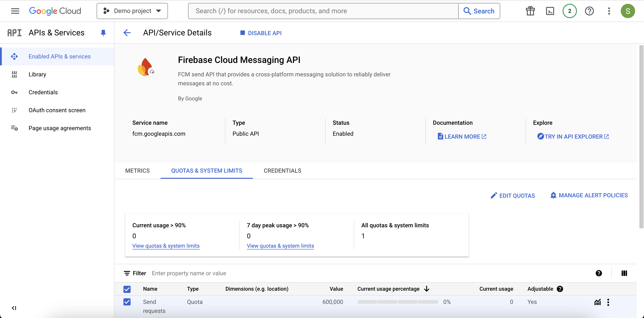Activate Cloud Shell terminal icon
The height and width of the screenshot is (318, 644).
coord(550,11)
